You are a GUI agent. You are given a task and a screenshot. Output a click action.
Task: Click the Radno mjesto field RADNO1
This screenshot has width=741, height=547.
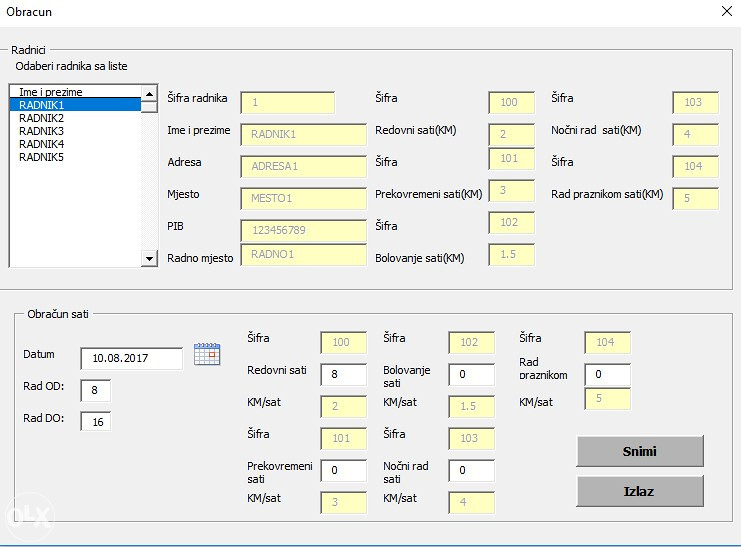pos(303,254)
